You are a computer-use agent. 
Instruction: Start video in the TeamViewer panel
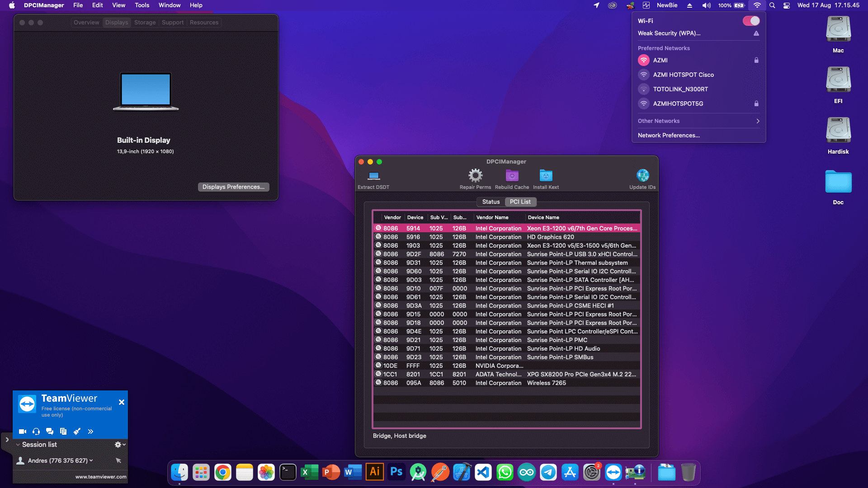(23, 432)
